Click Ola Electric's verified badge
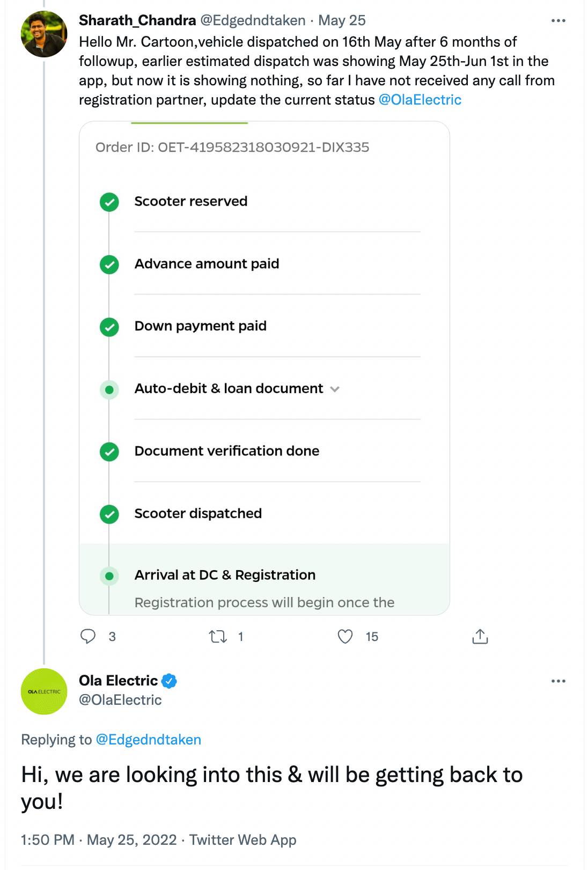Screen dimensions: 588x870 169,681
